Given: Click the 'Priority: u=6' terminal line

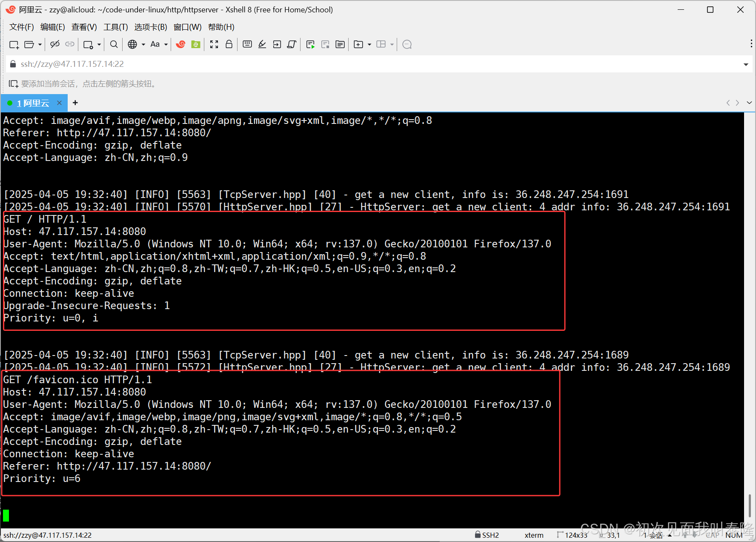Looking at the screenshot, I should pyautogui.click(x=42, y=479).
